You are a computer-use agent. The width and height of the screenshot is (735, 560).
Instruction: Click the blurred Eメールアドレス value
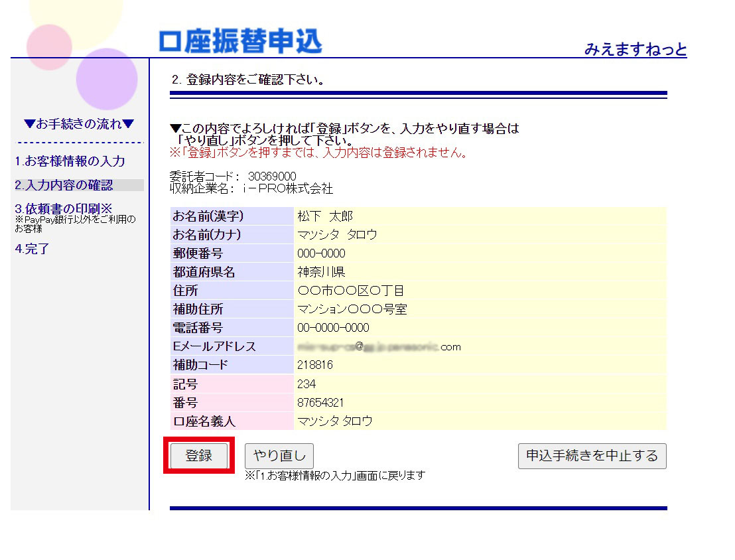[x=378, y=346]
